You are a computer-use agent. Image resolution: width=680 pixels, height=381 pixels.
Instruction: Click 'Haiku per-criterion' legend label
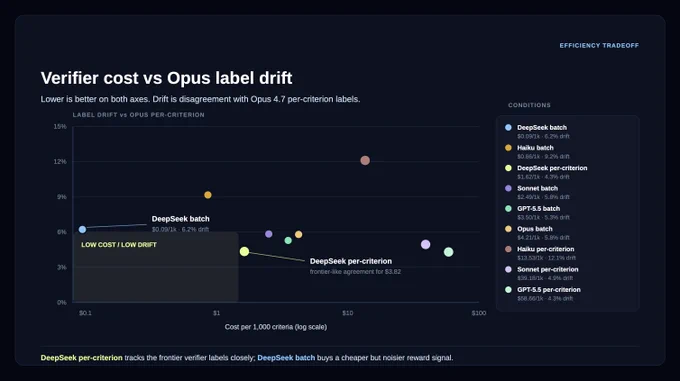[x=546, y=249]
